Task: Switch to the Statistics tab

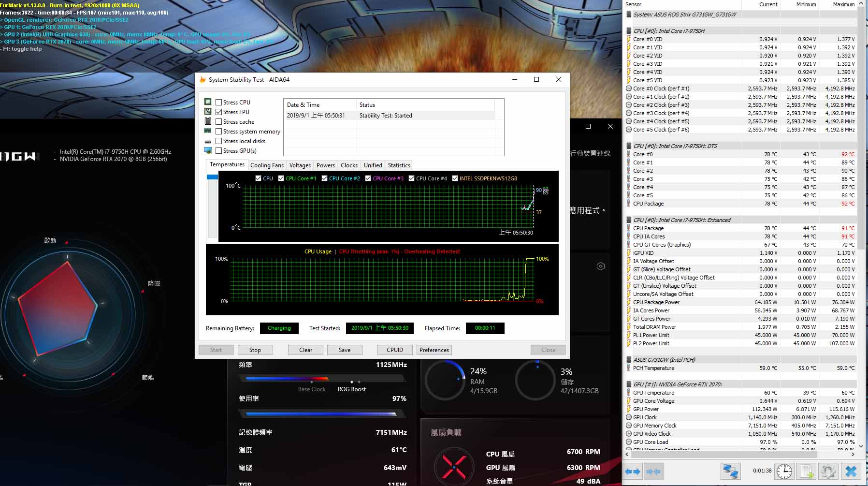Action: (x=399, y=165)
